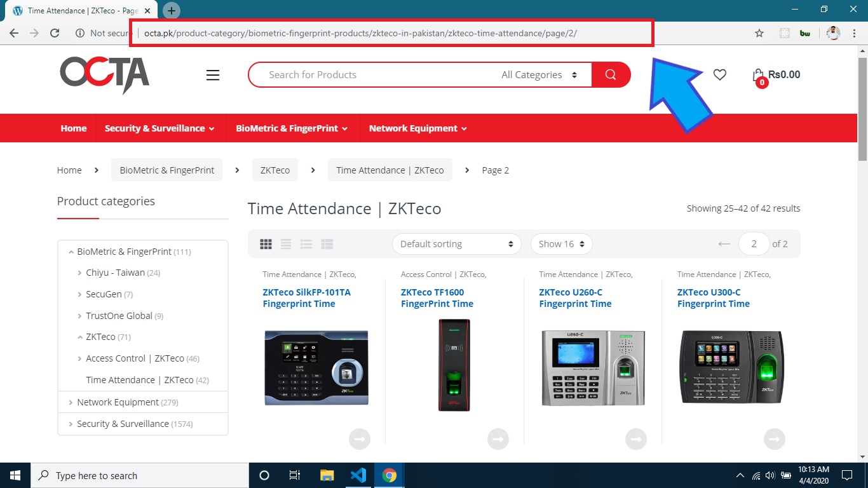
Task: Open a new browser tab
Action: [172, 11]
